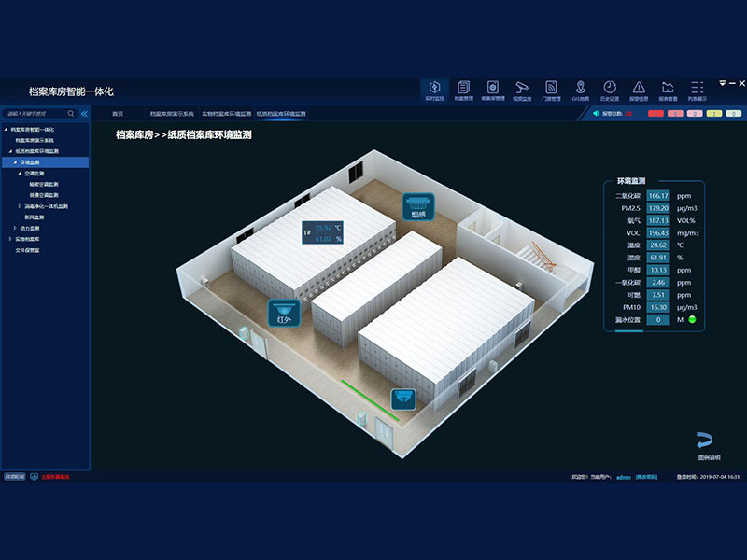The image size is (747, 560).
Task: Open the GIS地图 map pin icon
Action: click(580, 90)
